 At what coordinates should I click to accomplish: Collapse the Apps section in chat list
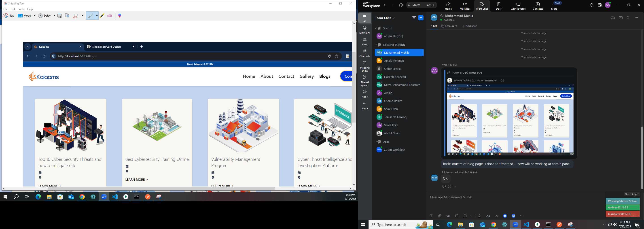376,142
